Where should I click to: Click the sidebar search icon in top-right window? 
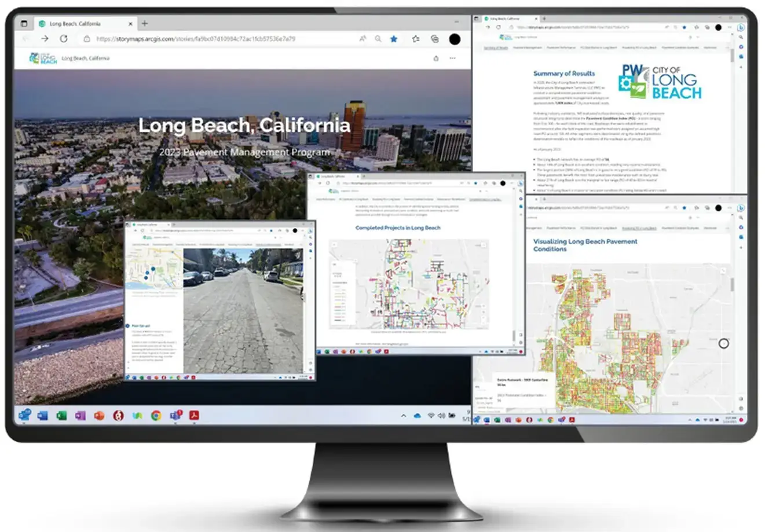tap(741, 37)
